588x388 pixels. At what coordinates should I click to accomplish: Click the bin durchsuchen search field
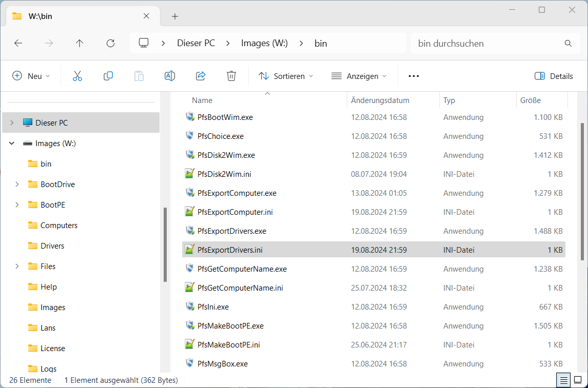(487, 44)
